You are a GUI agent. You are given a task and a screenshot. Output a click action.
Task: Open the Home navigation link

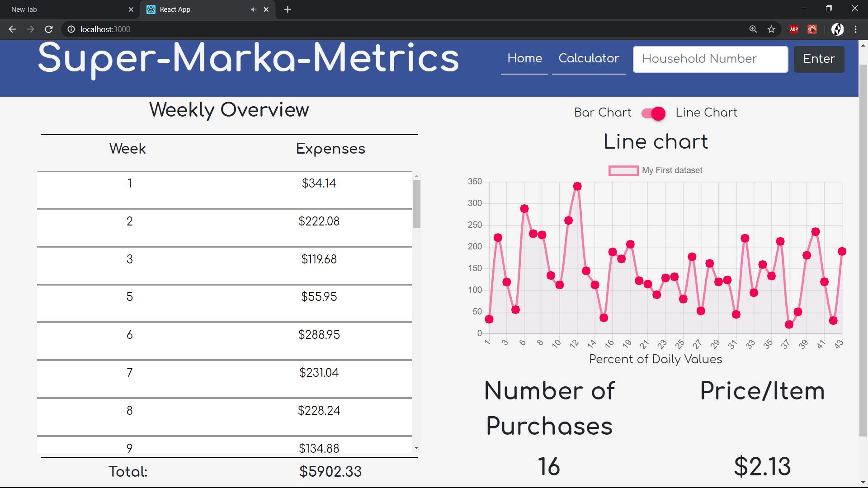pos(524,59)
